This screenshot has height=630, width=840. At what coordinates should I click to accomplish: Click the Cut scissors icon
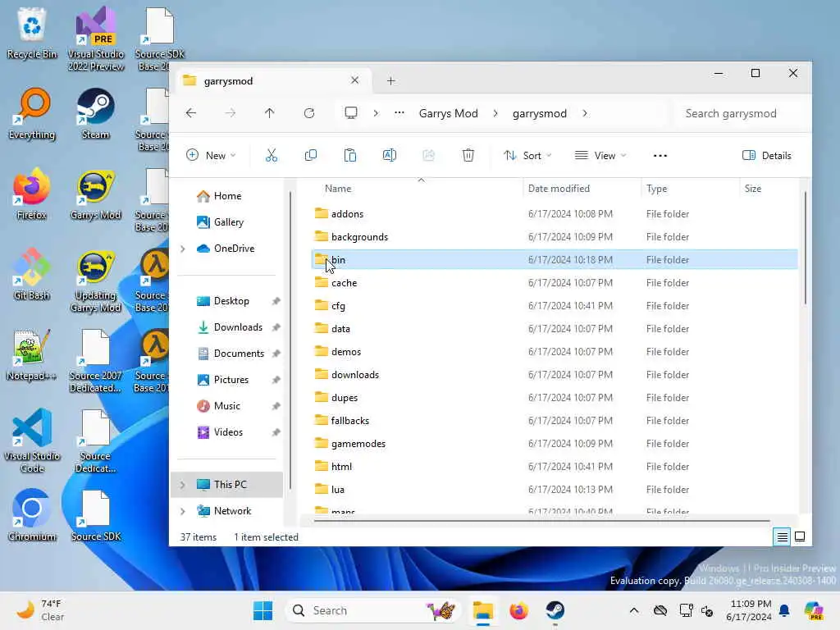tap(272, 155)
